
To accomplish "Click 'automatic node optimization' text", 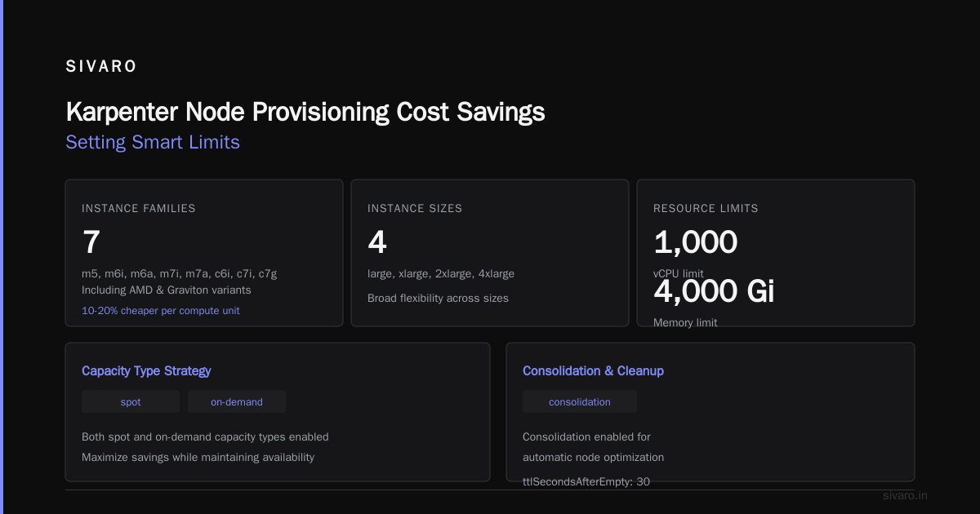I will [x=593, y=457].
